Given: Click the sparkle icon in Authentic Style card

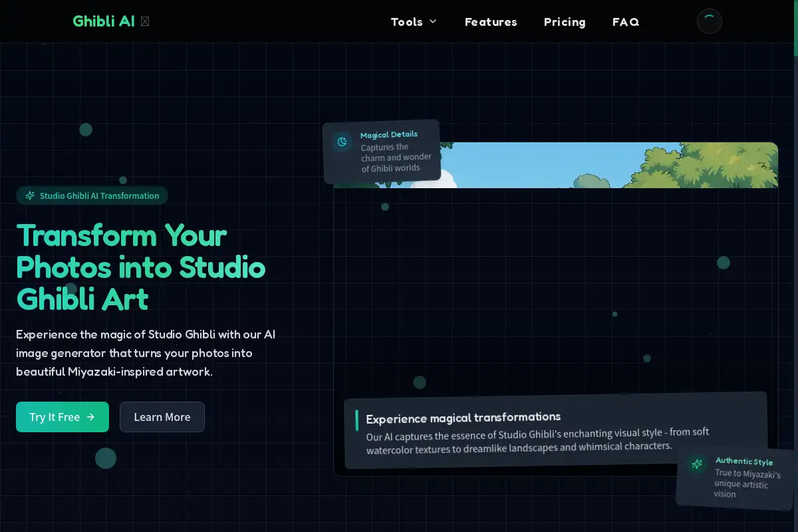Looking at the screenshot, I should click(697, 464).
